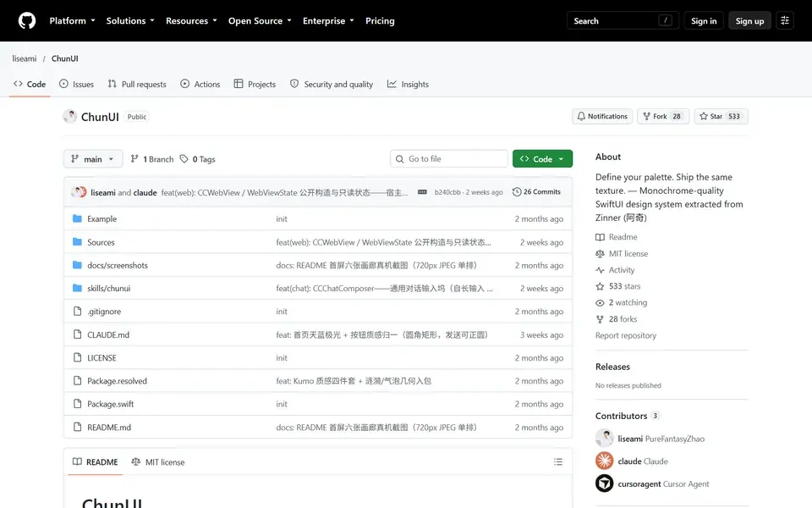Open the Issues tab
Screen dimensions: 812x508
tap(77, 84)
